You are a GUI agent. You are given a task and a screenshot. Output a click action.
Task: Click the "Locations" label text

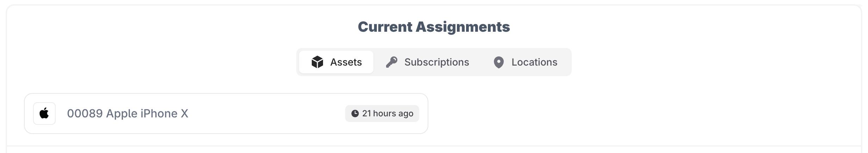534,62
